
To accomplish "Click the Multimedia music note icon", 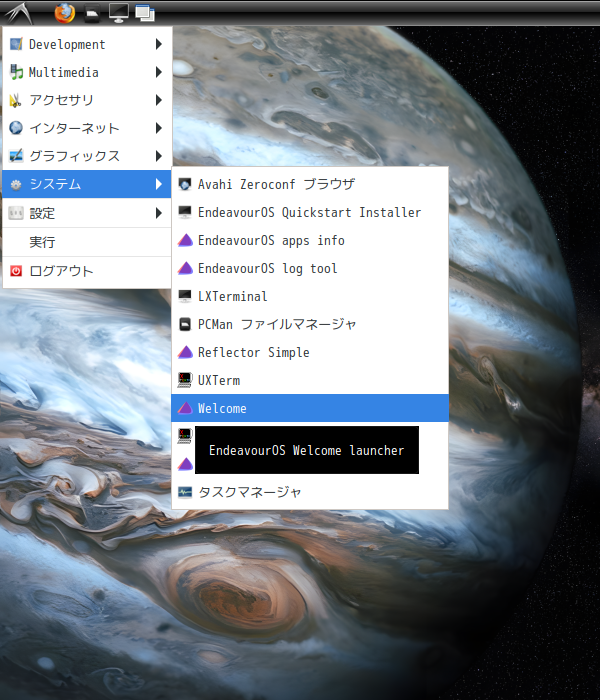I will coord(16,72).
